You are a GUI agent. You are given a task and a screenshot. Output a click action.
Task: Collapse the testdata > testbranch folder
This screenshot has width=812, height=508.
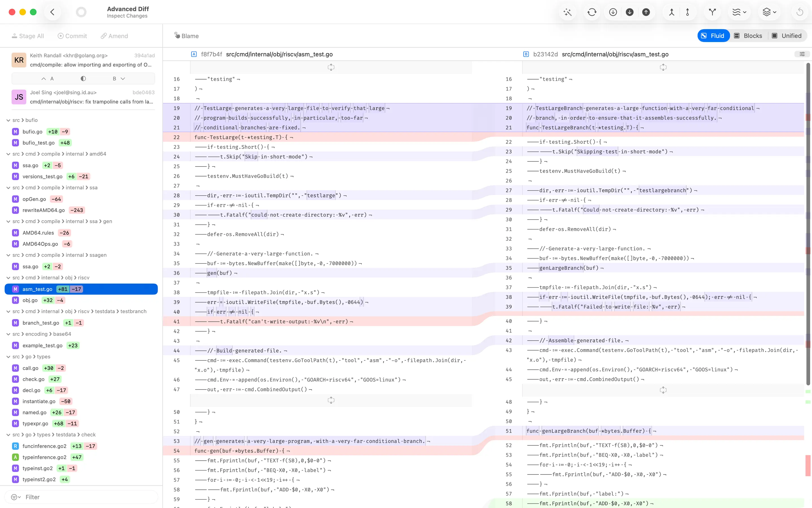8,312
